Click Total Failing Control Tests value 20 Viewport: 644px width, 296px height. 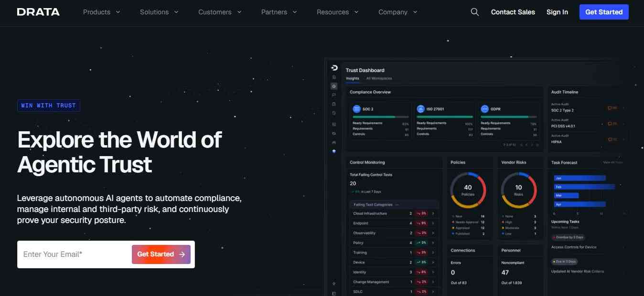(353, 183)
